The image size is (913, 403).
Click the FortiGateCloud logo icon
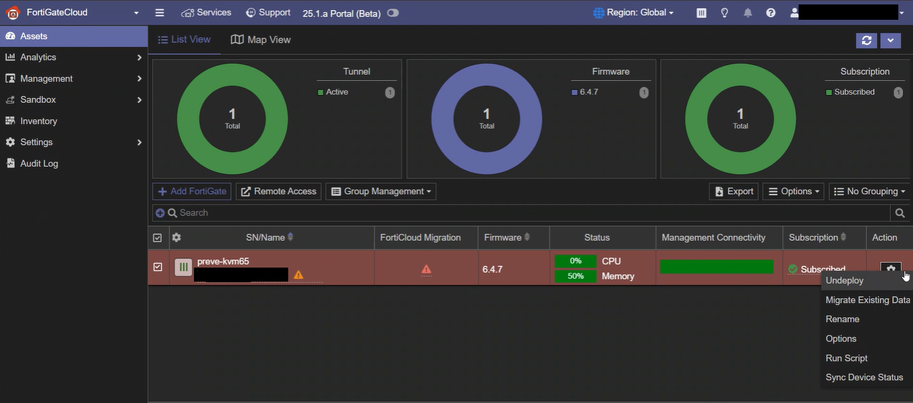click(x=12, y=12)
